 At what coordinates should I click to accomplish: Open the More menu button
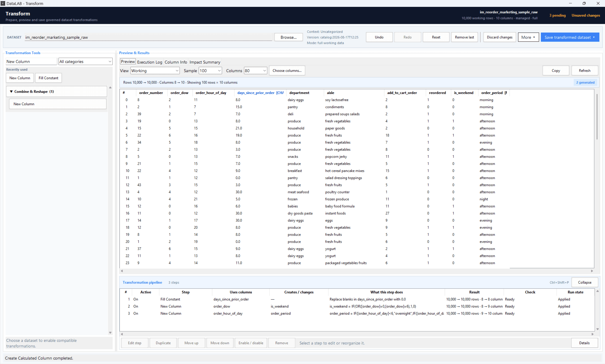(x=528, y=37)
